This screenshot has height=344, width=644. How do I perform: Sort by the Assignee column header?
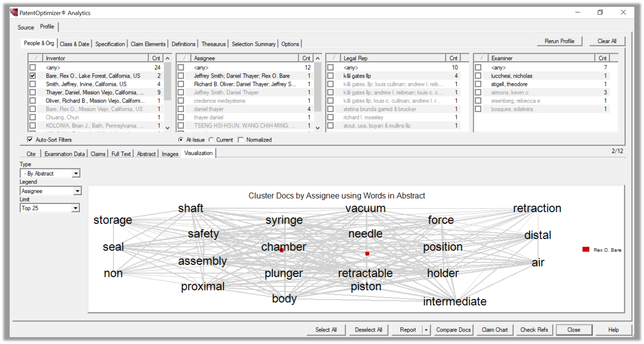tap(245, 58)
